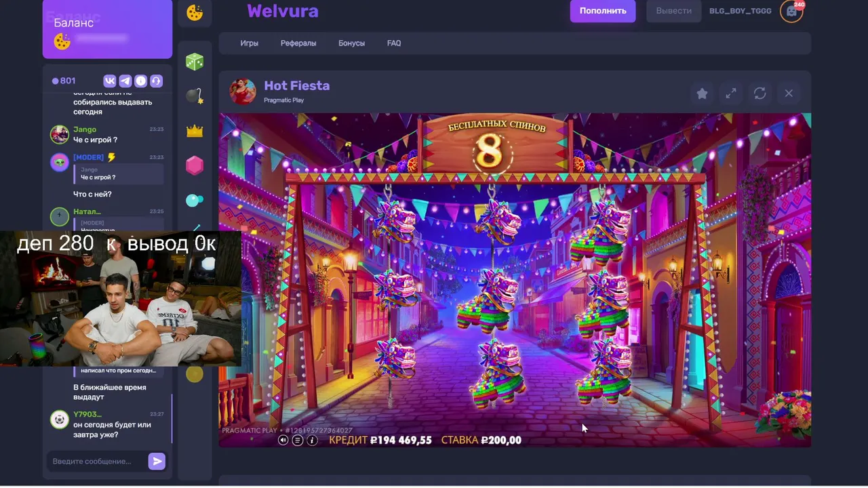868x488 pixels.
Task: Open the MODER alien avatar
Action: (60, 163)
